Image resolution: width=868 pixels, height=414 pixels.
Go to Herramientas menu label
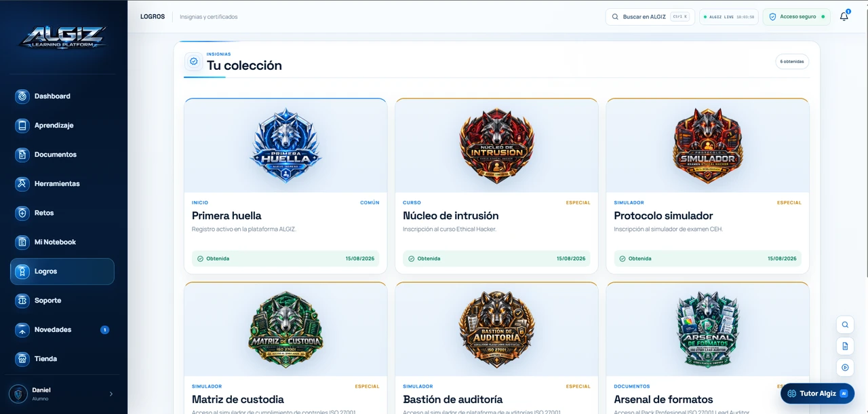(57, 184)
